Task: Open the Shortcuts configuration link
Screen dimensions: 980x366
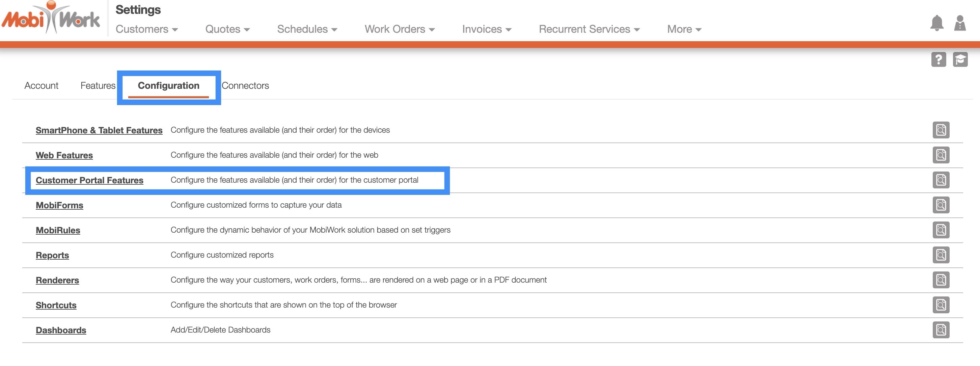Action: point(56,305)
